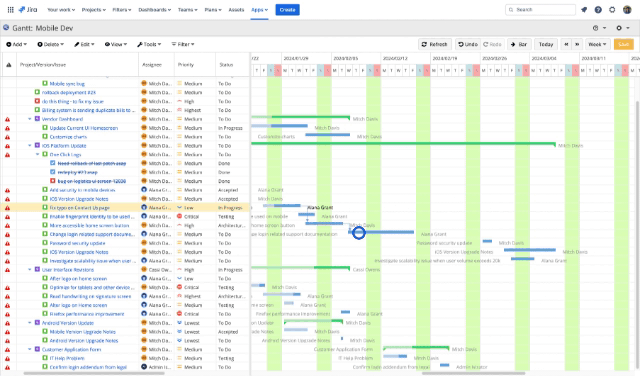This screenshot has height=376, width=640.
Task: Click Admin avatar on Confirm login addendum row
Action: (144, 367)
